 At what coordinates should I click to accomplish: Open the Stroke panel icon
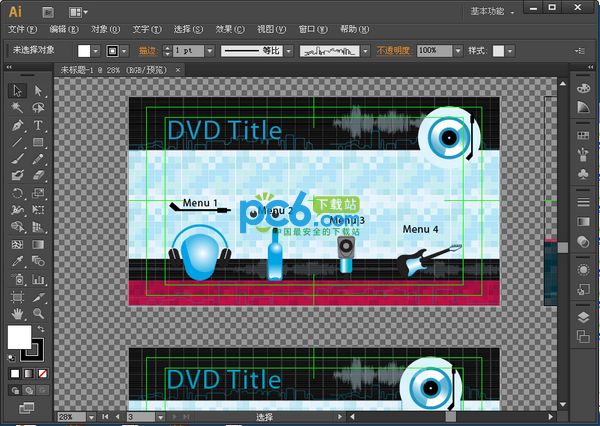pyautogui.click(x=583, y=202)
